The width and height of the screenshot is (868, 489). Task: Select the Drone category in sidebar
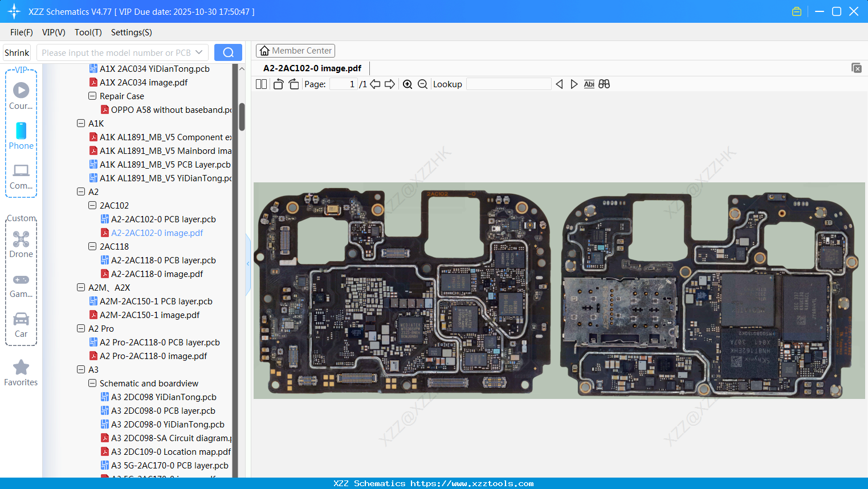pyautogui.click(x=21, y=244)
